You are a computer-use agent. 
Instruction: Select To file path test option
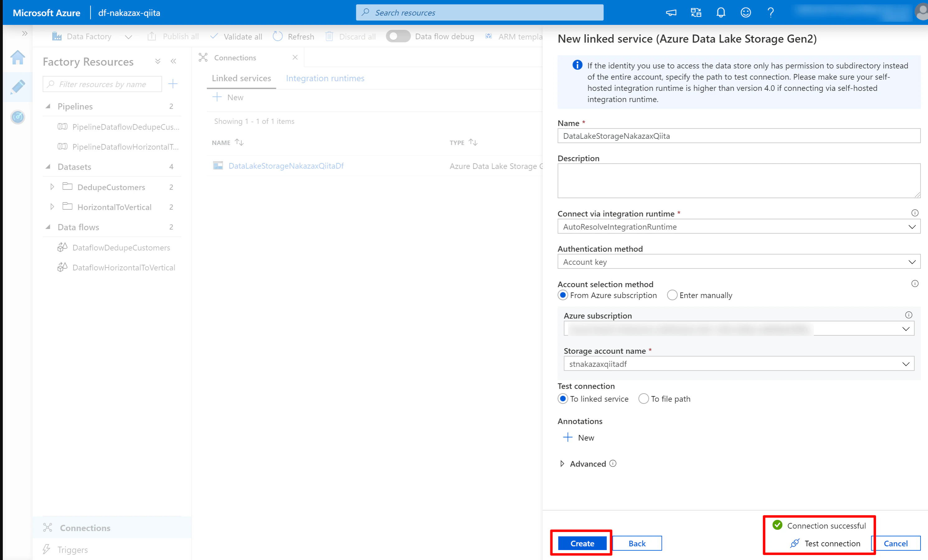pyautogui.click(x=644, y=399)
